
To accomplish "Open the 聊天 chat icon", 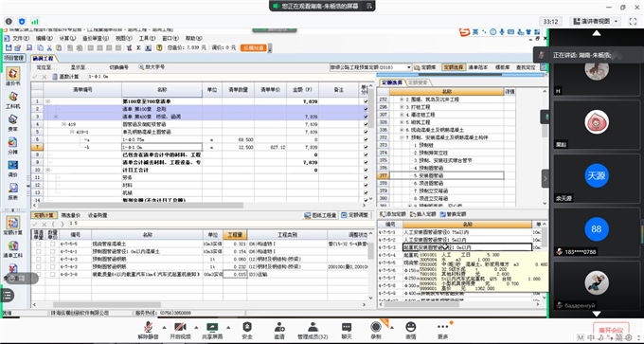I will pos(347,327).
